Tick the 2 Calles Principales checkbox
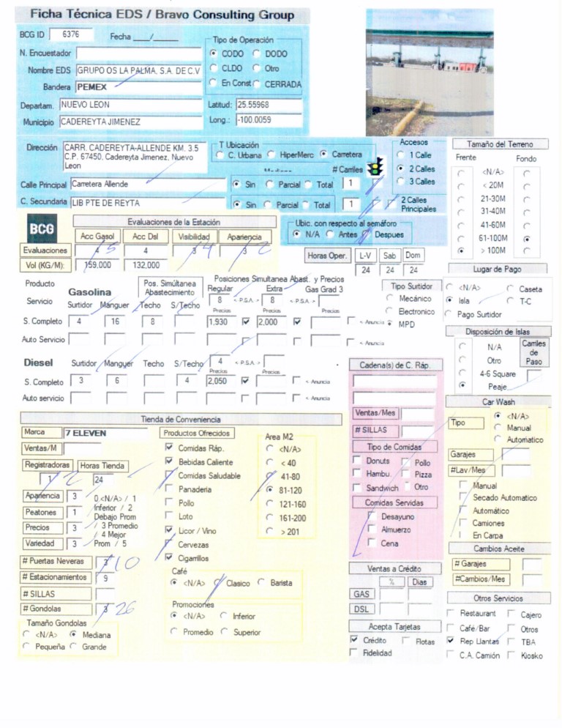This screenshot has height=728, width=562. point(392,203)
